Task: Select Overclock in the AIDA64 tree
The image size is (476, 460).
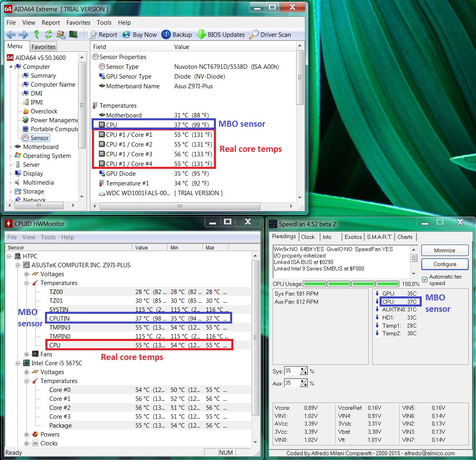Action: pos(41,111)
